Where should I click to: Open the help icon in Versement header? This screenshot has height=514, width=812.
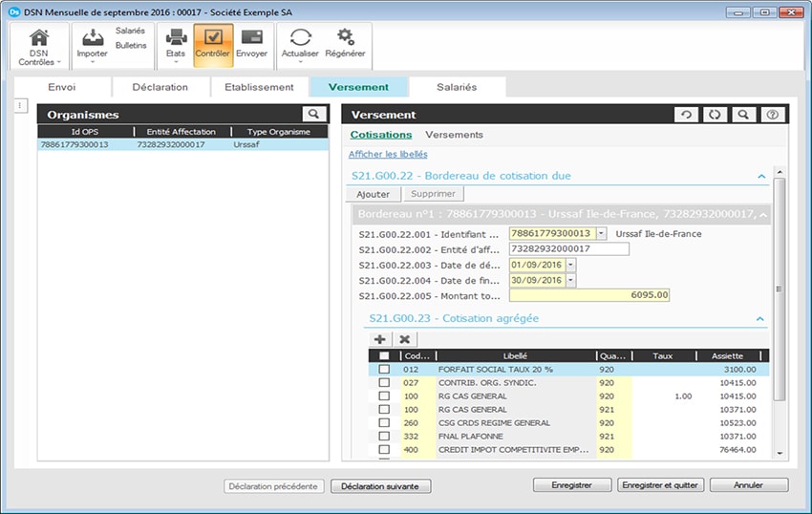coord(772,115)
